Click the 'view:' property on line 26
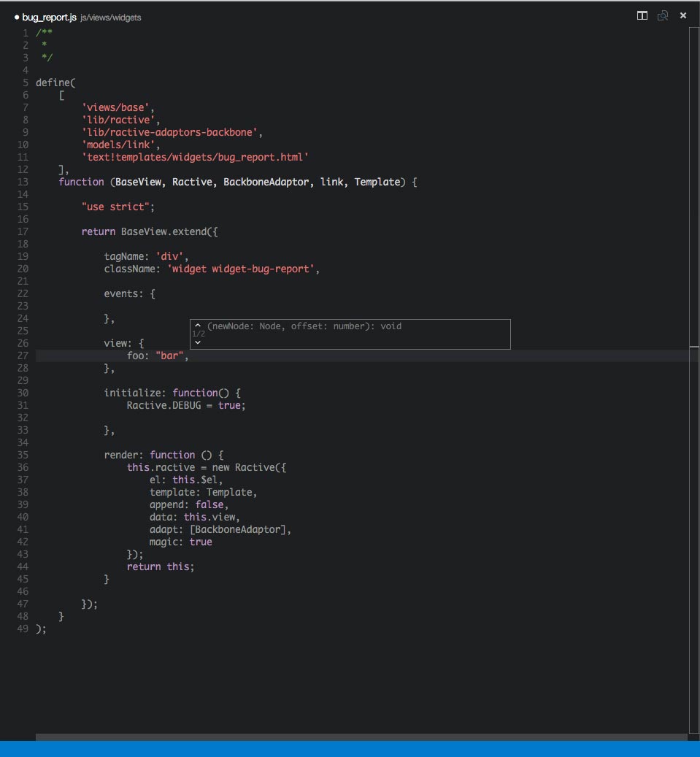This screenshot has width=700, height=757. coord(118,343)
